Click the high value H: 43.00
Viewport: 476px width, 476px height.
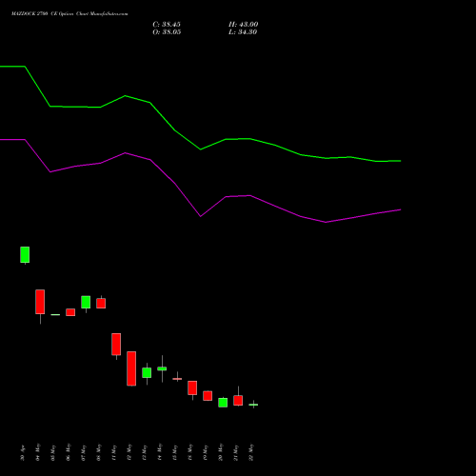(244, 25)
